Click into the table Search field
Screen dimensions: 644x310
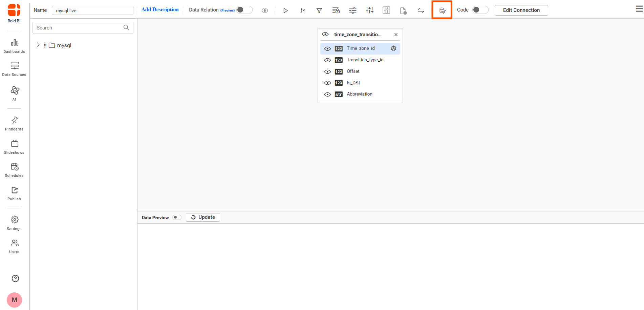pyautogui.click(x=83, y=28)
